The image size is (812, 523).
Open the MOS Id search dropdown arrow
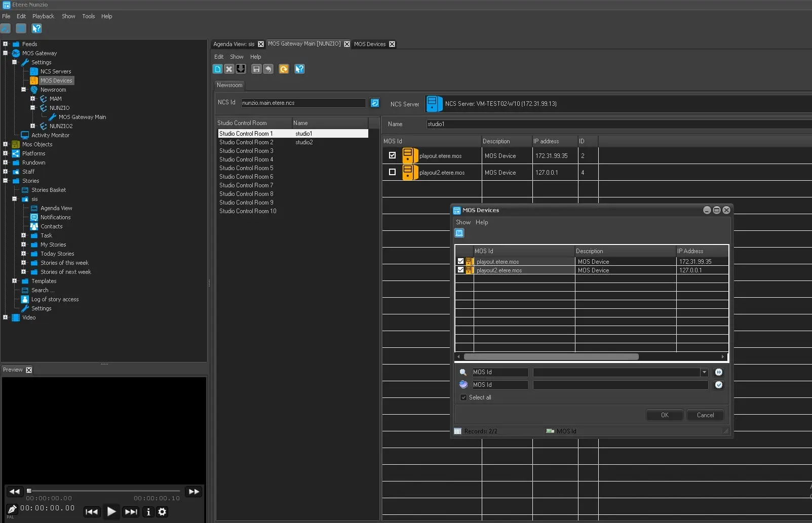(704, 372)
